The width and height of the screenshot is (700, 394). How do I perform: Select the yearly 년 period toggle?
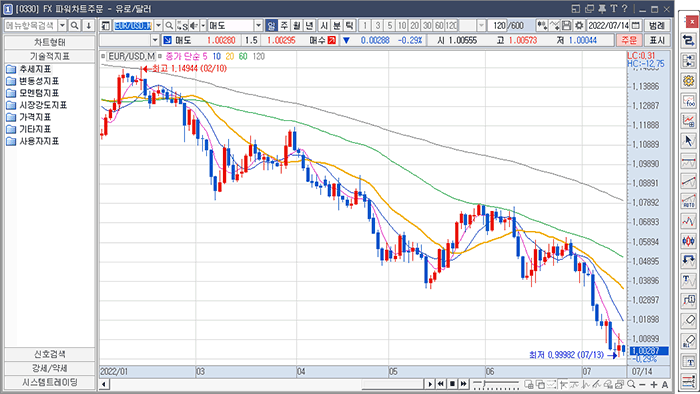click(x=309, y=26)
